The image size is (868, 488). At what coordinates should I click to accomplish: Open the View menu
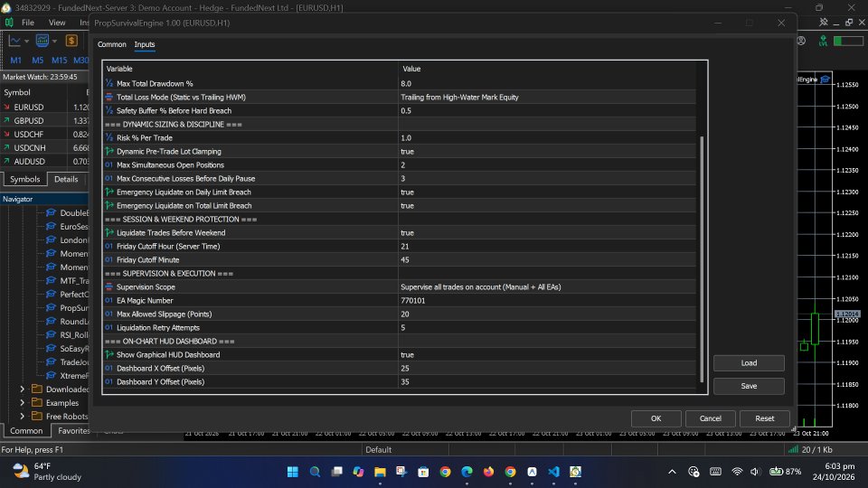pyautogui.click(x=57, y=23)
